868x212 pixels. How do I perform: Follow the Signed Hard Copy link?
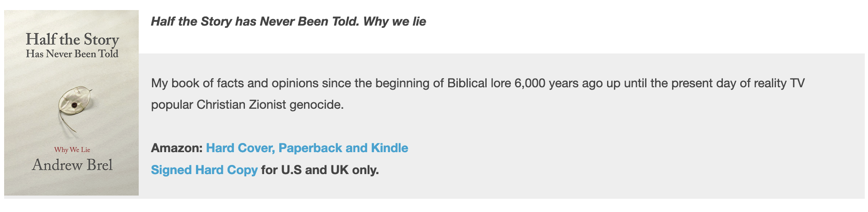coord(204,170)
